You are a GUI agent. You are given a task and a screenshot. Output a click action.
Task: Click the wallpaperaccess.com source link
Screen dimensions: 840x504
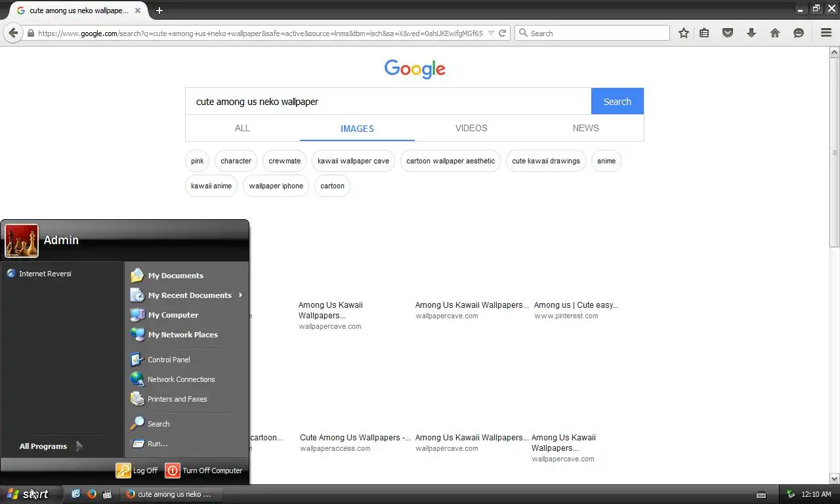tap(335, 448)
